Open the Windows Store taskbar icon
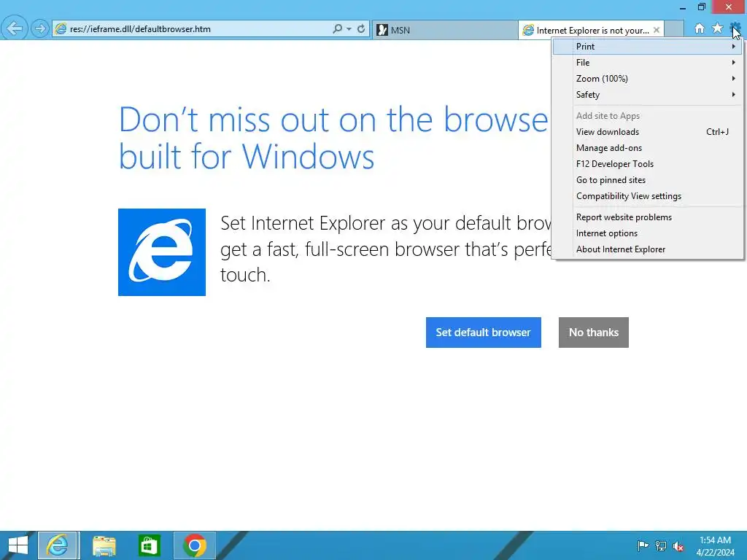The height and width of the screenshot is (560, 747). [x=149, y=545]
